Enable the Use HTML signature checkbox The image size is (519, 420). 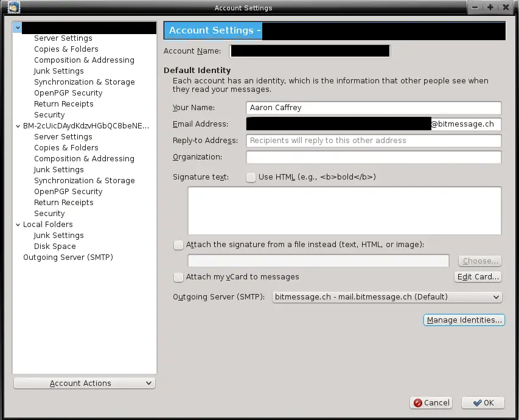251,177
